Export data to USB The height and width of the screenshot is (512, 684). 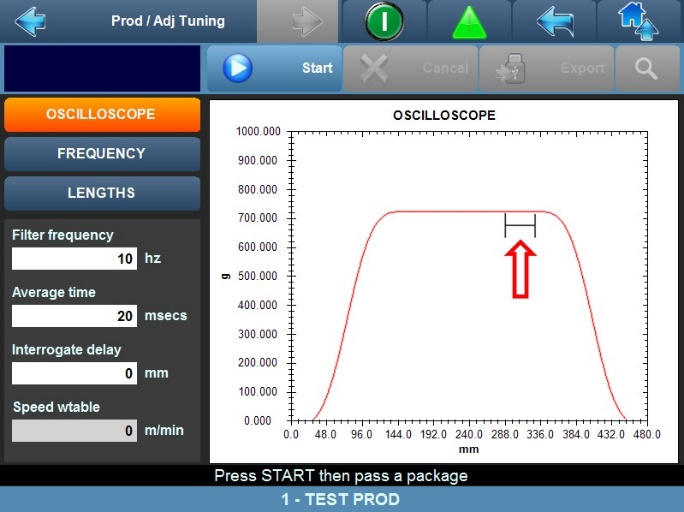click(547, 68)
